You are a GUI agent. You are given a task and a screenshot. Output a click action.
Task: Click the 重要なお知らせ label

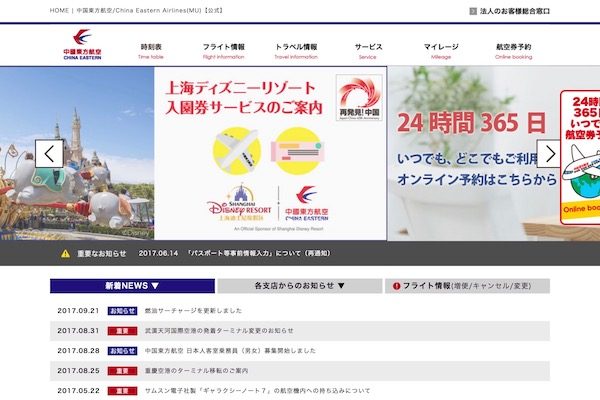click(x=102, y=253)
